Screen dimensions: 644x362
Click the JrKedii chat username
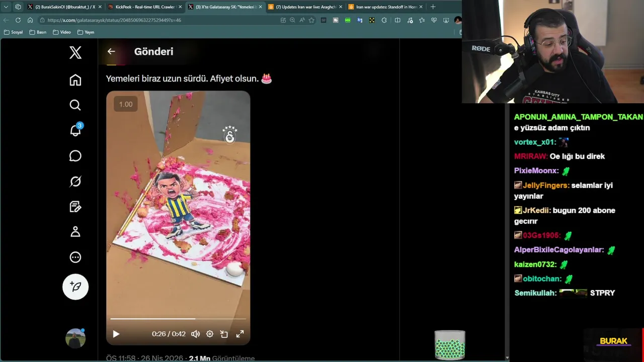pos(536,211)
